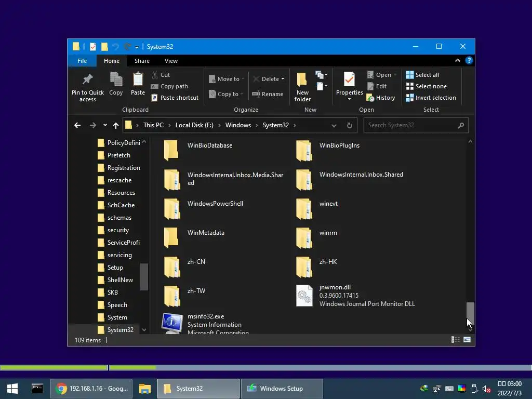This screenshot has width=532, height=399.
Task: Click the Cut scissors command
Action: point(161,75)
